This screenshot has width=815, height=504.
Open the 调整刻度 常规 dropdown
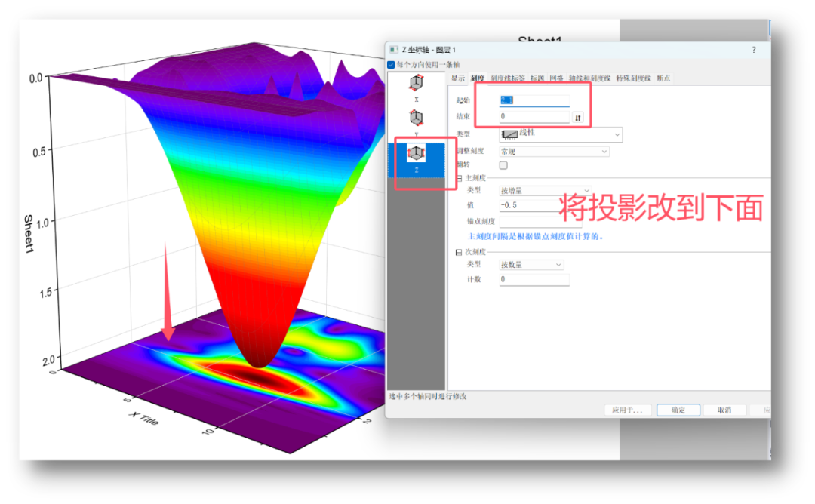click(x=554, y=152)
